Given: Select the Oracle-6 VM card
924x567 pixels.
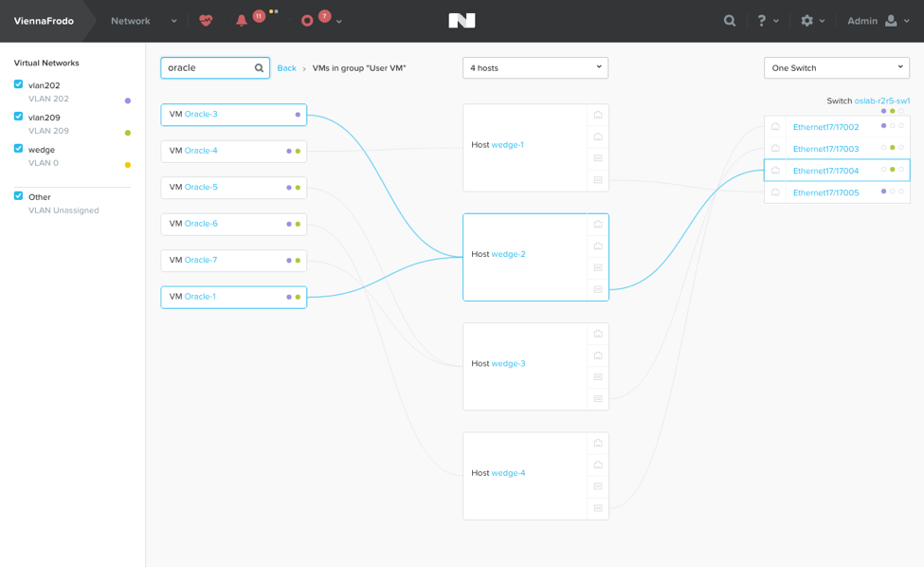Looking at the screenshot, I should (233, 224).
